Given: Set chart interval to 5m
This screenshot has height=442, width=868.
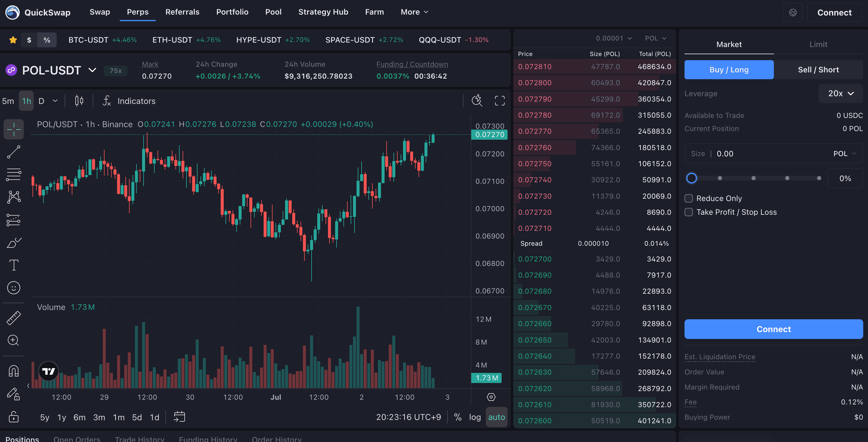Looking at the screenshot, I should pos(8,101).
